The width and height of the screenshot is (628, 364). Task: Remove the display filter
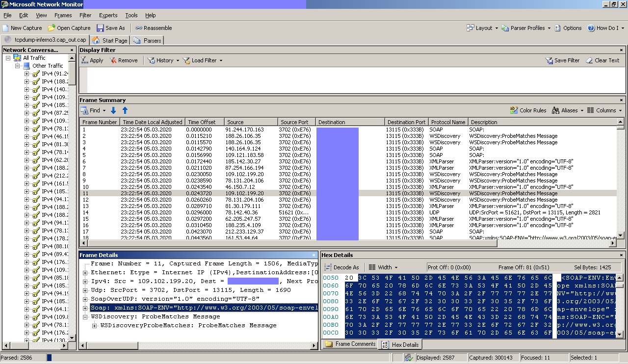tap(124, 60)
